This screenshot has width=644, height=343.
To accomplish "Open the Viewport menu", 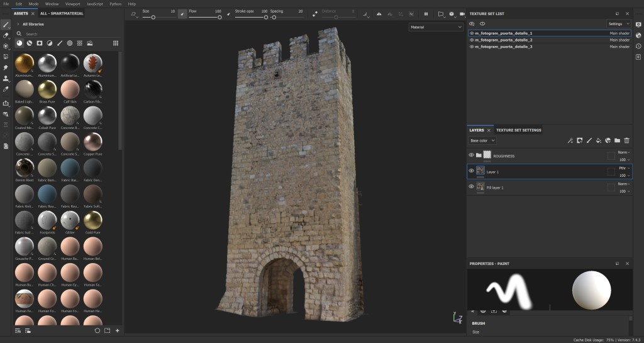I will click(72, 4).
